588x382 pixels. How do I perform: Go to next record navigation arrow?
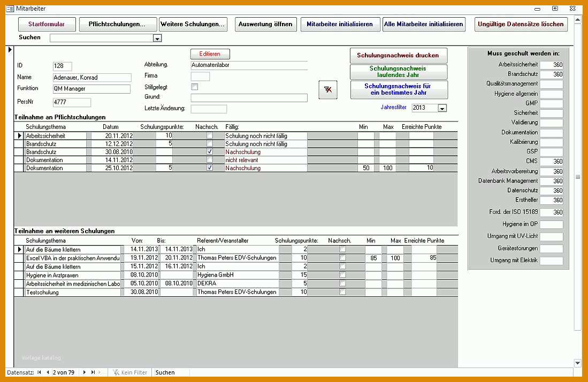coord(85,372)
